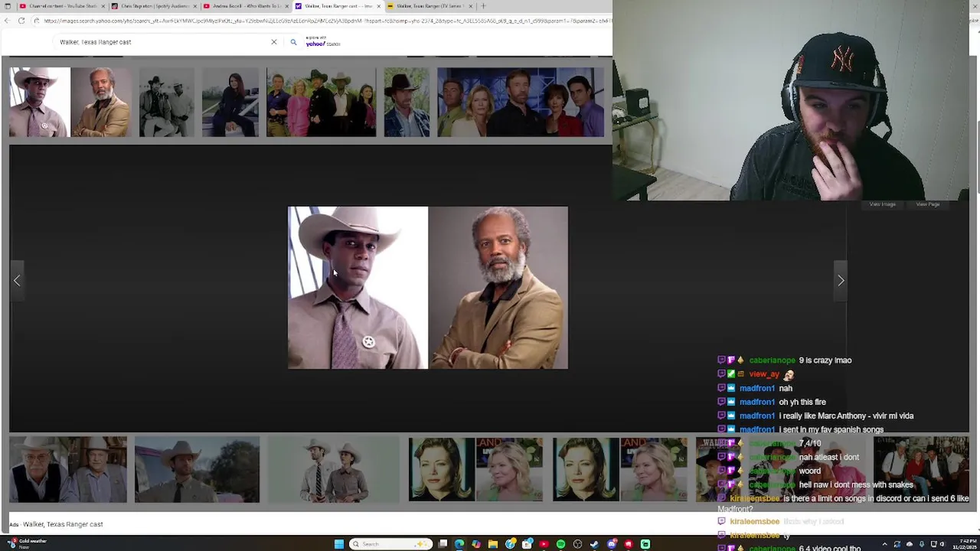Select group cast thumbnail with pink outfit
This screenshot has height=551, width=980.
(321, 103)
